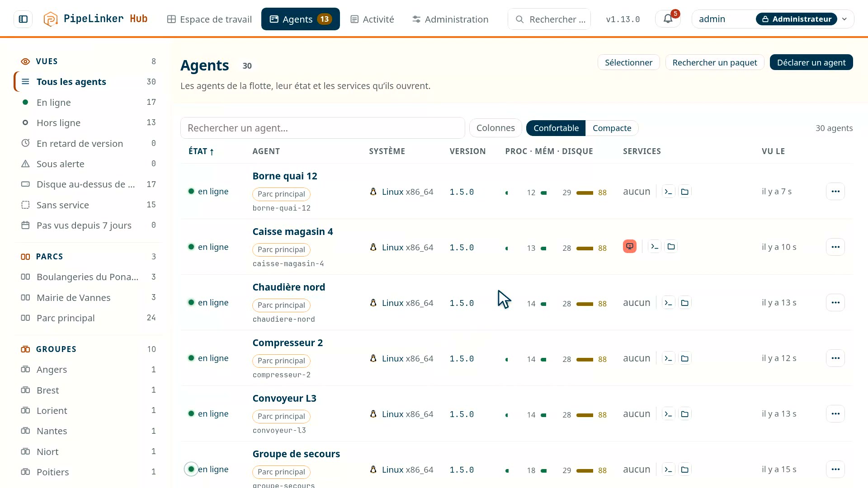Open the Activité tab
The width and height of the screenshot is (868, 488).
pyautogui.click(x=372, y=19)
